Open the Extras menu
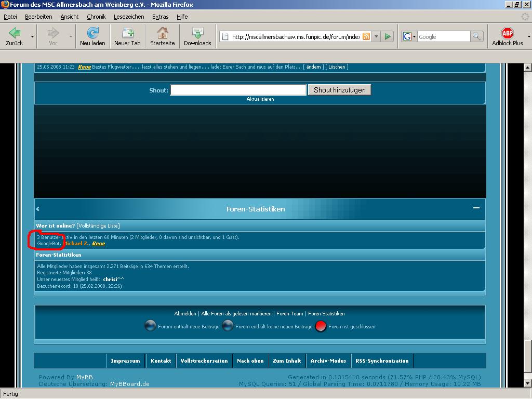This screenshot has width=532, height=399. click(160, 17)
